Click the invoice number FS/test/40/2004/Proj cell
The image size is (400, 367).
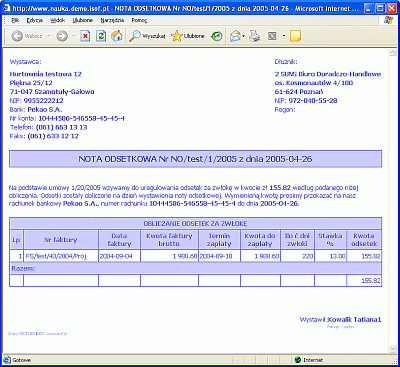[61, 256]
